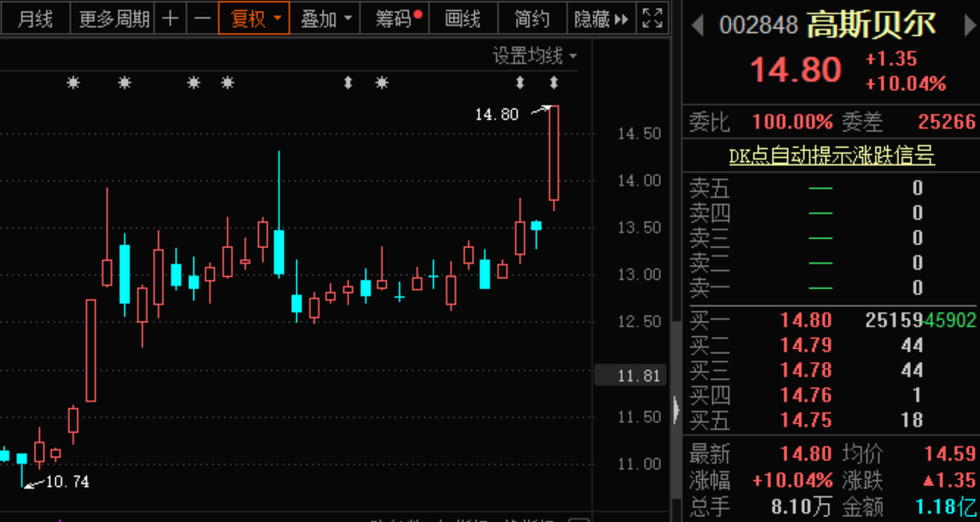
Task: Toggle fullscreen chart with the expand icon
Action: coord(653,19)
